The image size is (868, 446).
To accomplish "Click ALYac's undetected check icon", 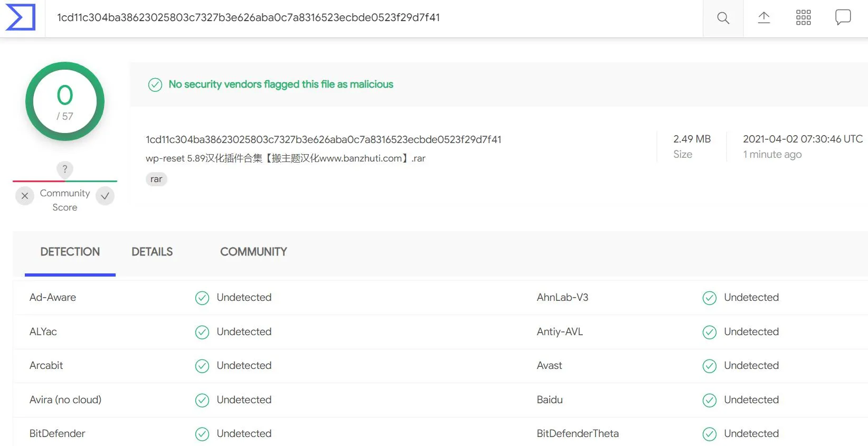I will 202,332.
